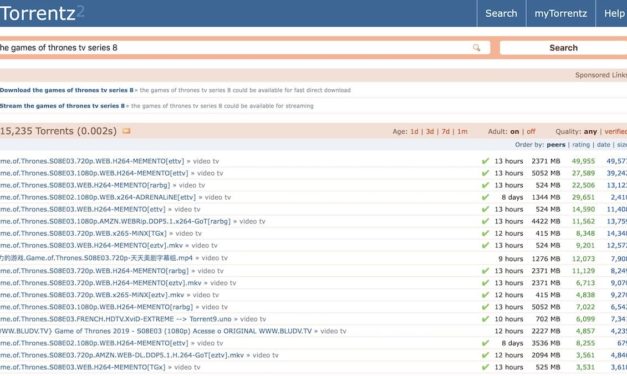The height and width of the screenshot is (376, 627).
Task: Open S08E03.720p.WEB.H264-MEMENTO[ettv] torrent
Action: pos(92,161)
